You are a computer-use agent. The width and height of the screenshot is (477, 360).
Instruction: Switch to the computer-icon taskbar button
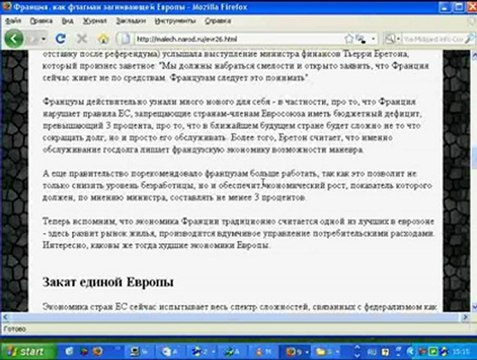(139, 351)
